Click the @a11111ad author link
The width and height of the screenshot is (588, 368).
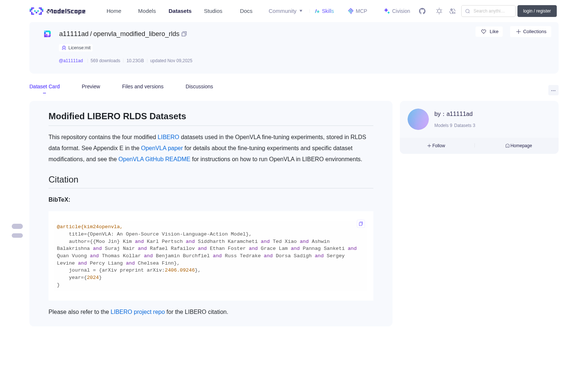[x=71, y=61]
